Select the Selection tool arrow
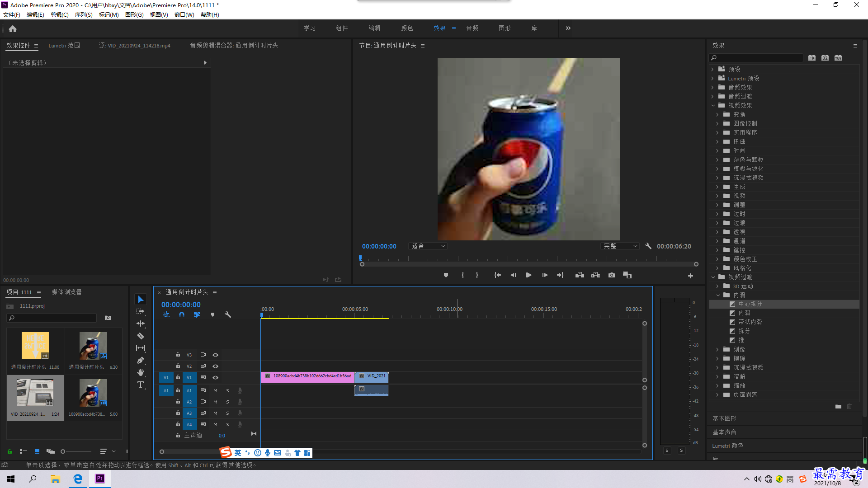The height and width of the screenshot is (488, 868). (141, 300)
